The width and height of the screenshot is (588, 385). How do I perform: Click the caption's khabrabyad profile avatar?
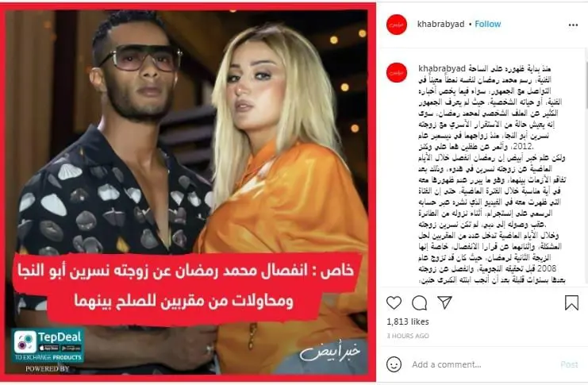coord(397,72)
